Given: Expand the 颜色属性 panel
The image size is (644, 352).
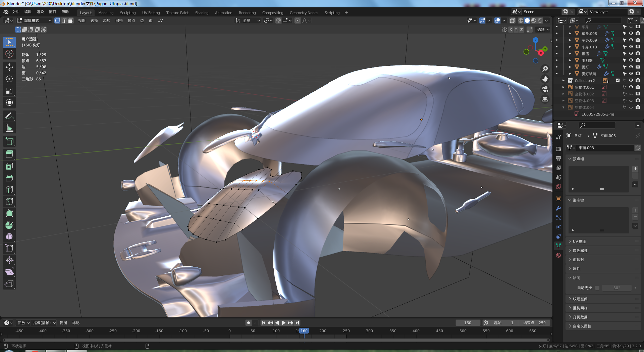Looking at the screenshot, I should pyautogui.click(x=604, y=251).
